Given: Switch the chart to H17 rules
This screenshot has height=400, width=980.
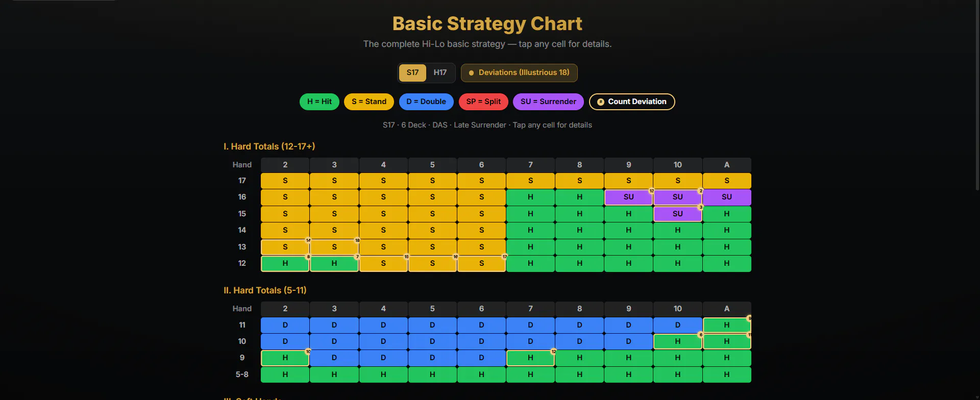Looking at the screenshot, I should 440,72.
